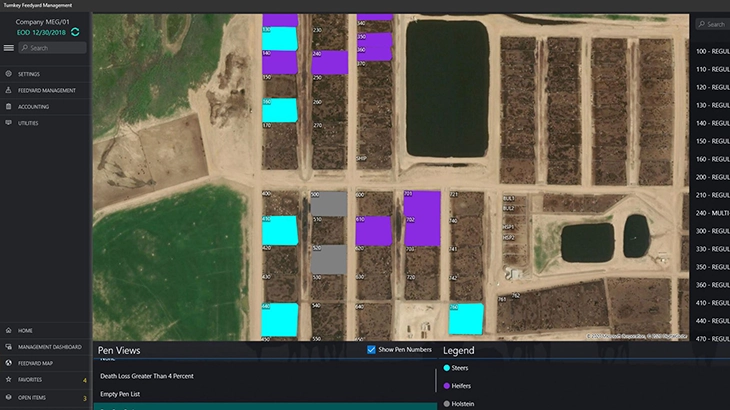The height and width of the screenshot is (410, 730).
Task: Click the Accounting icon in sidebar
Action: click(x=9, y=106)
